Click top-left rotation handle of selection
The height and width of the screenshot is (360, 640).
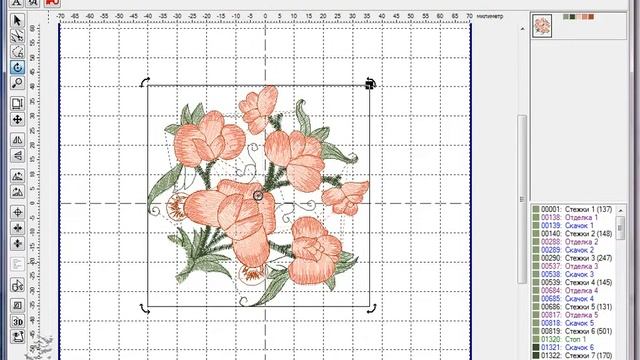(145, 82)
